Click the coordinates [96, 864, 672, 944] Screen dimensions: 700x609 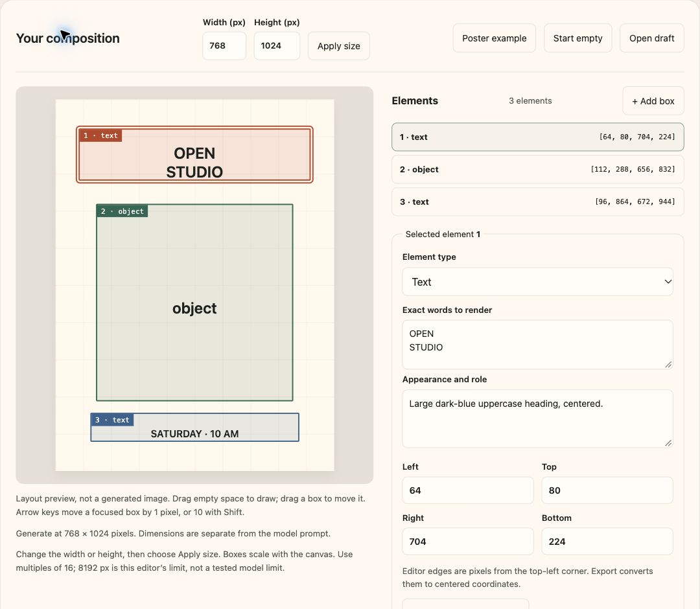pos(635,201)
